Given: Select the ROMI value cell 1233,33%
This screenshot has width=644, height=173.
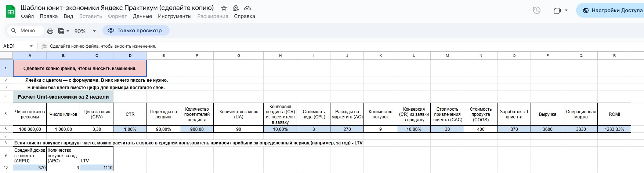Looking at the screenshot, I should (614, 129).
